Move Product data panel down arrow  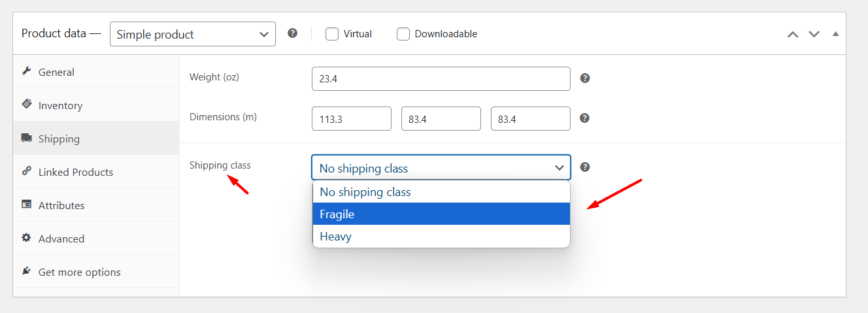(814, 34)
